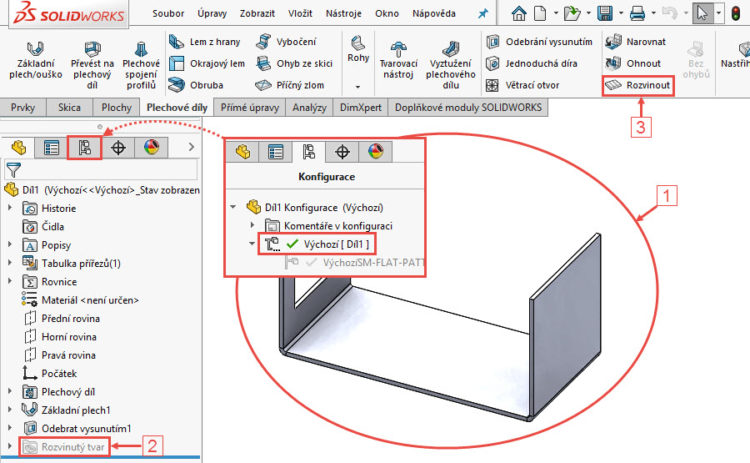Open the Nástroje menu
750x463 pixels.
[343, 13]
